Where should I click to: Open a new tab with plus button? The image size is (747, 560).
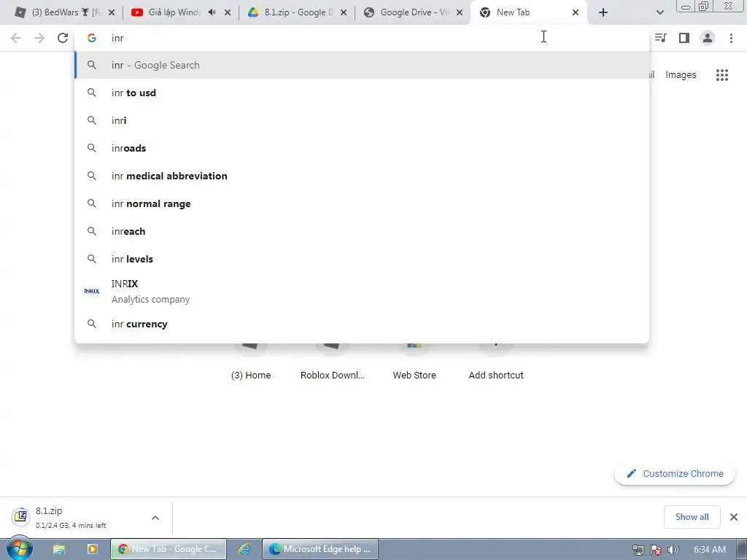point(603,12)
